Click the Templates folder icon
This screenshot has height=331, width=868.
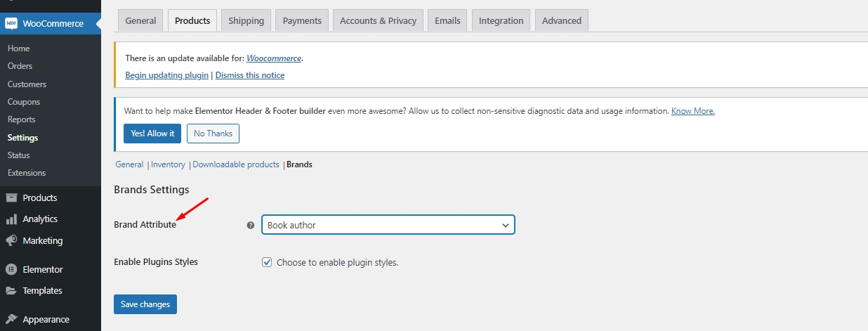(x=11, y=291)
